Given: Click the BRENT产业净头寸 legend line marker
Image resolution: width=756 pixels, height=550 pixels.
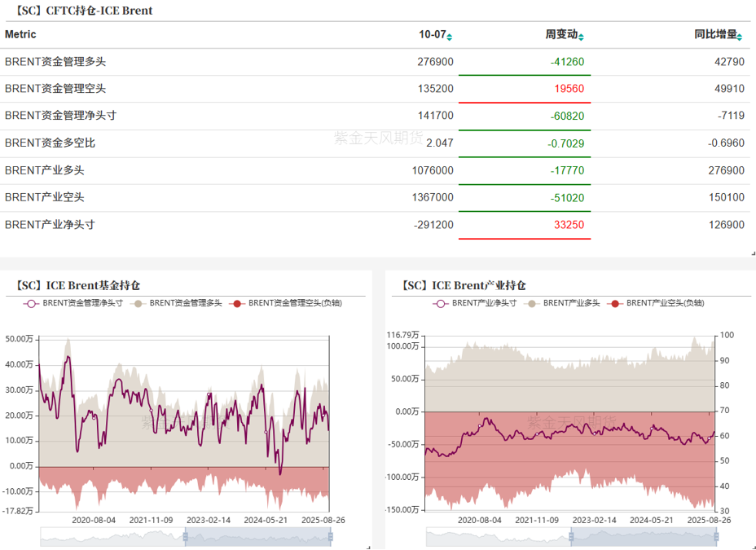Looking at the screenshot, I should click(441, 303).
